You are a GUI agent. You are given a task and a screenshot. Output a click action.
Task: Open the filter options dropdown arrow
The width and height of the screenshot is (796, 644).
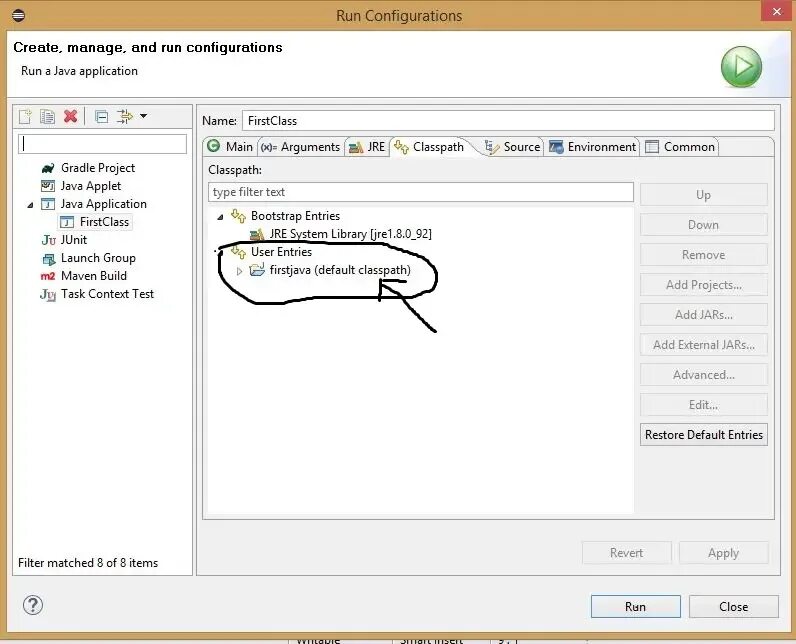click(x=144, y=116)
